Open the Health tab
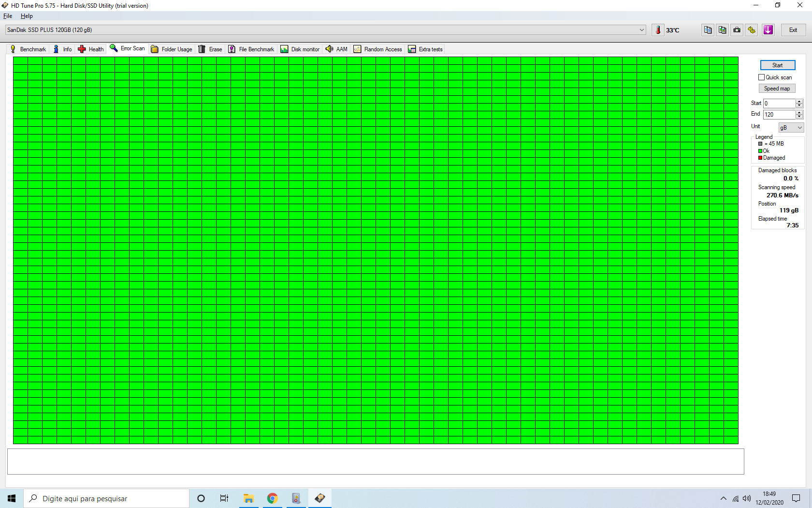The height and width of the screenshot is (508, 812). pos(91,49)
